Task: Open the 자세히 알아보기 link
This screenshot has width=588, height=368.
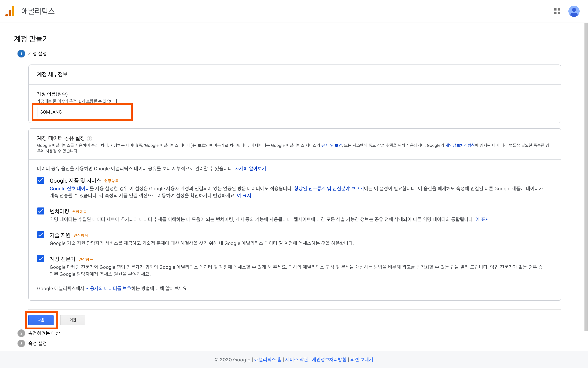Action: (250, 168)
